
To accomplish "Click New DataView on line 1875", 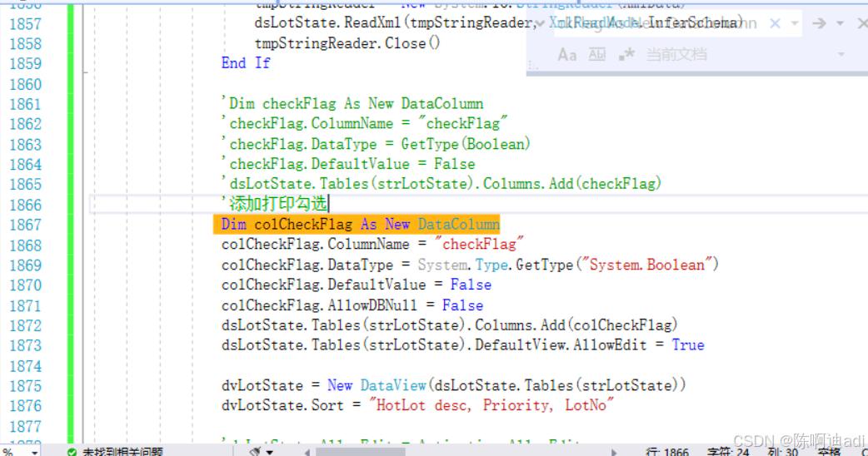I will (377, 385).
